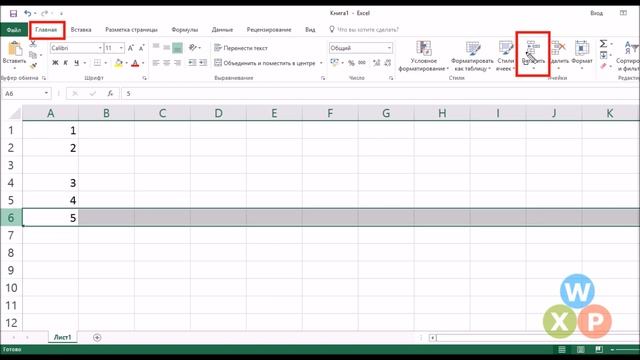640x360 pixels.
Task: Open the fill color dropdown arrow
Action: click(x=127, y=63)
